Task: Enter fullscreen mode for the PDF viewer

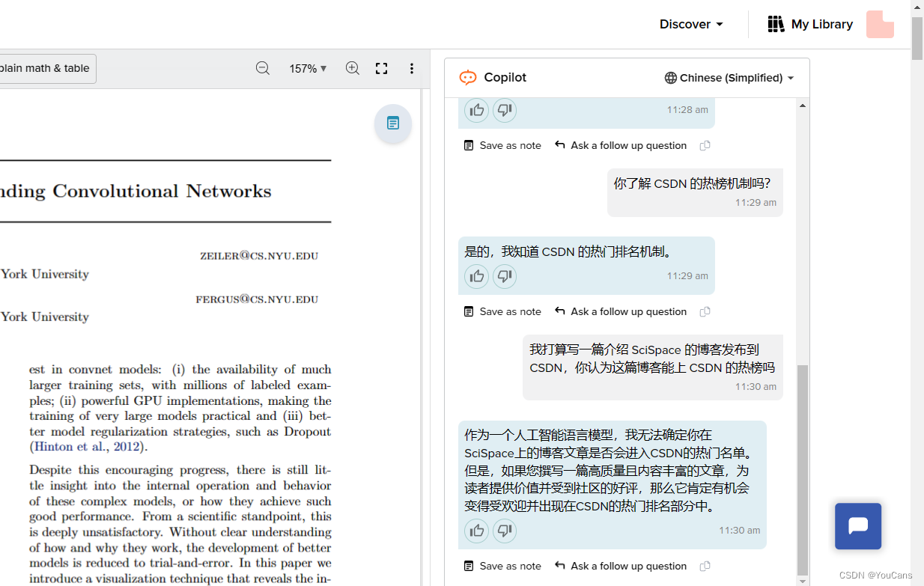Action: tap(382, 68)
